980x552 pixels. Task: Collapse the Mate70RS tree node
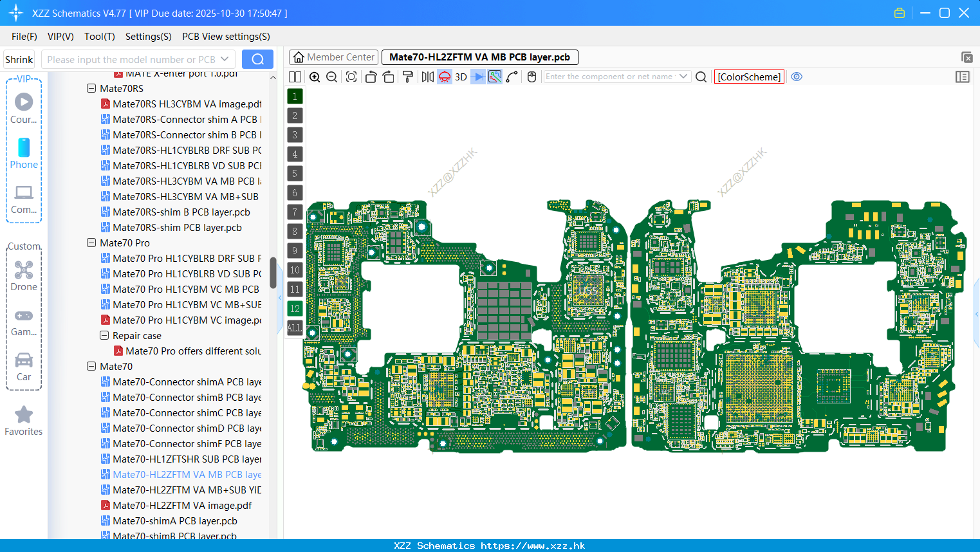pos(91,88)
